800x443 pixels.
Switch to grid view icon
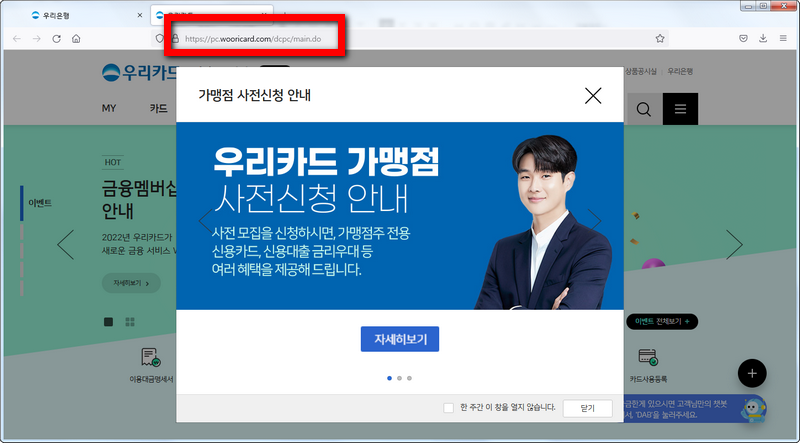click(x=130, y=322)
